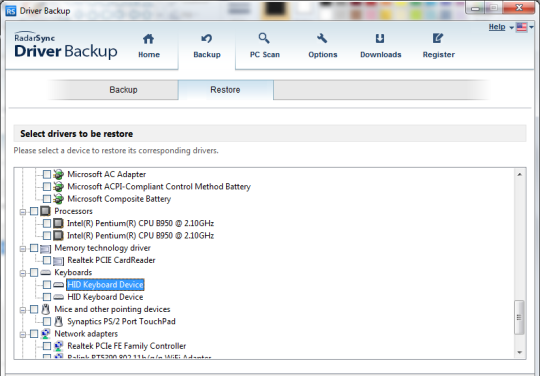
Task: Check the Synaptics PS/2 Port TouchPad checkbox
Action: point(47,322)
